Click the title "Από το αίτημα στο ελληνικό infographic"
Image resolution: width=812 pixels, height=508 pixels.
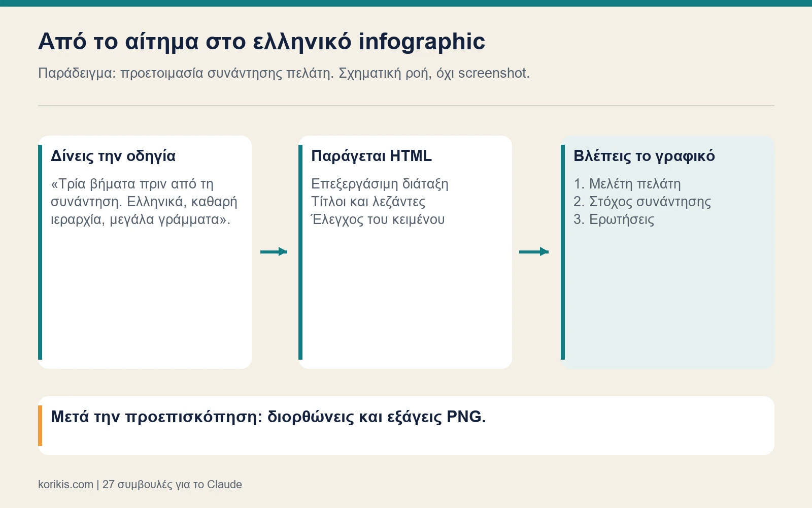click(261, 42)
